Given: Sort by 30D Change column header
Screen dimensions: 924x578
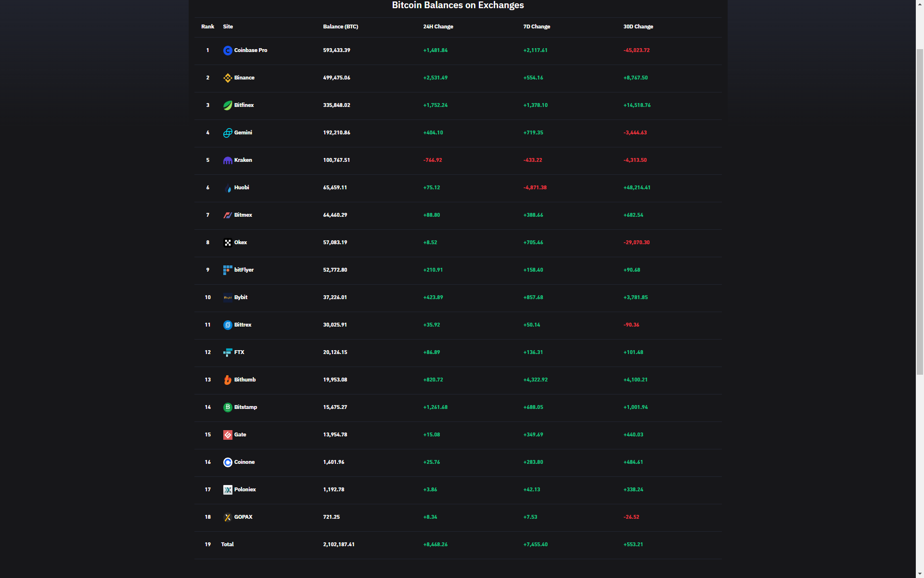Looking at the screenshot, I should click(x=638, y=26).
